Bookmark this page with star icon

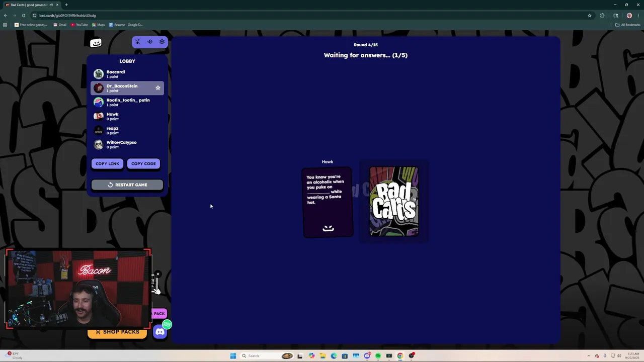click(590, 16)
